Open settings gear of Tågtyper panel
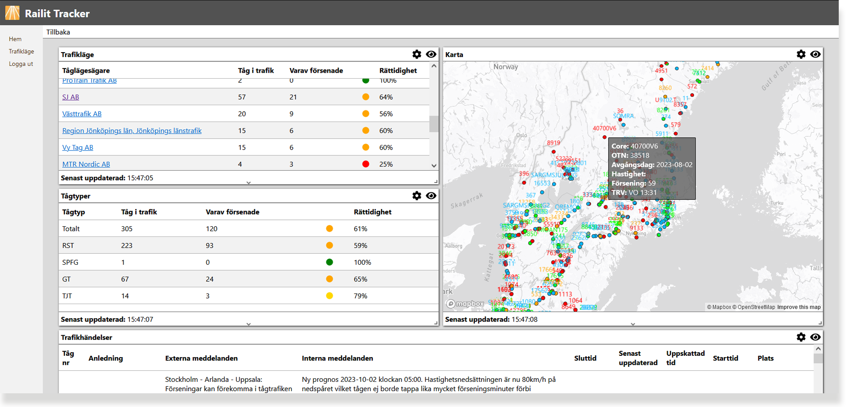This screenshot has height=407, width=868. point(416,196)
